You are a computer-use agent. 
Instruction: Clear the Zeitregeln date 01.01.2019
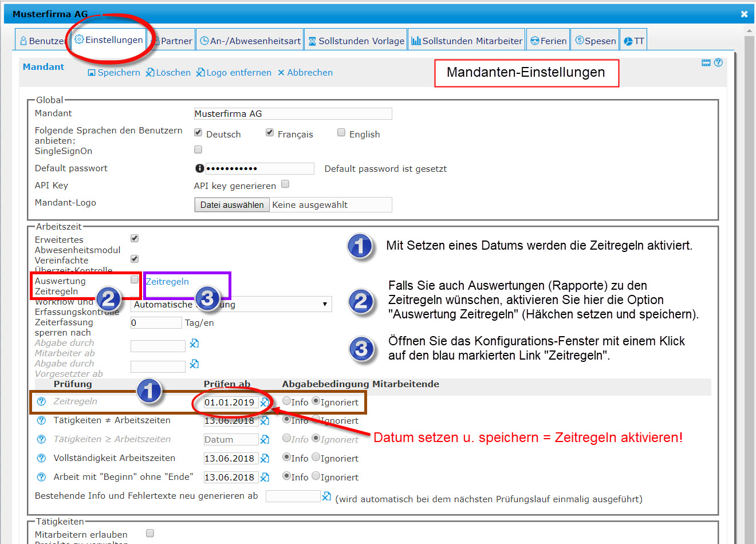pos(264,403)
